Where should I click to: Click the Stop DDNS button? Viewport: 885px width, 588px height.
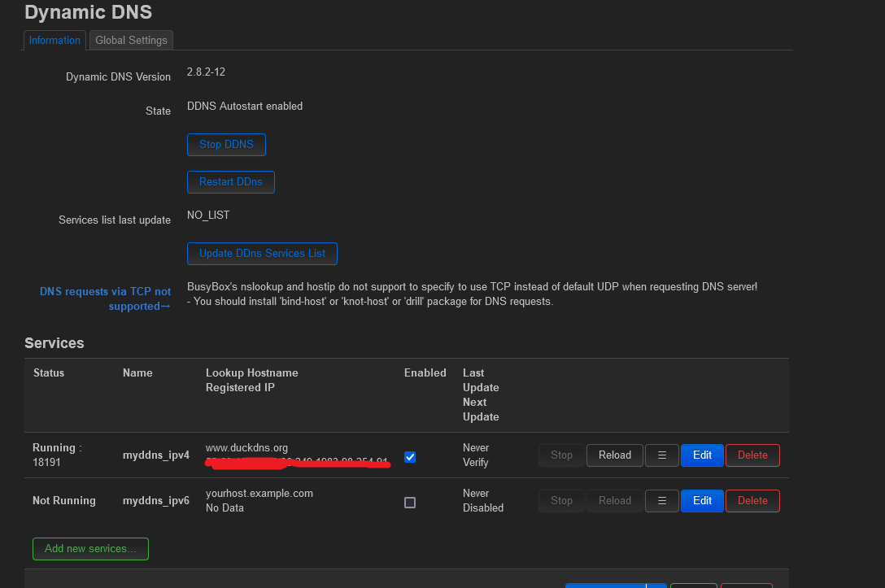[x=226, y=145]
